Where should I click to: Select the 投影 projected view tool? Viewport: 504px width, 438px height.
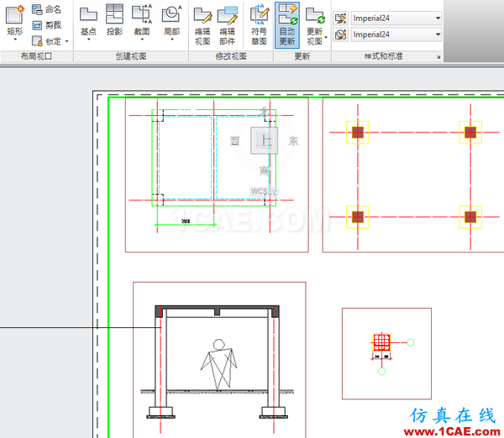[x=114, y=20]
